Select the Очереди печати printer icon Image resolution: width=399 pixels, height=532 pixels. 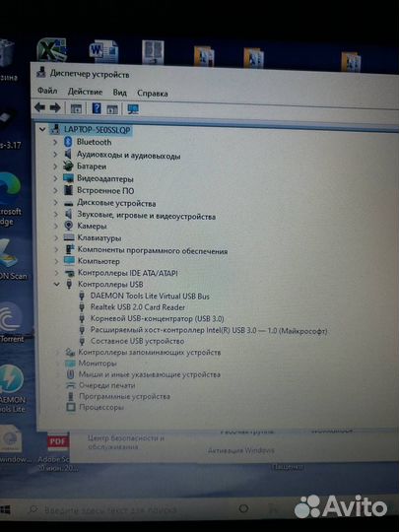click(x=71, y=385)
